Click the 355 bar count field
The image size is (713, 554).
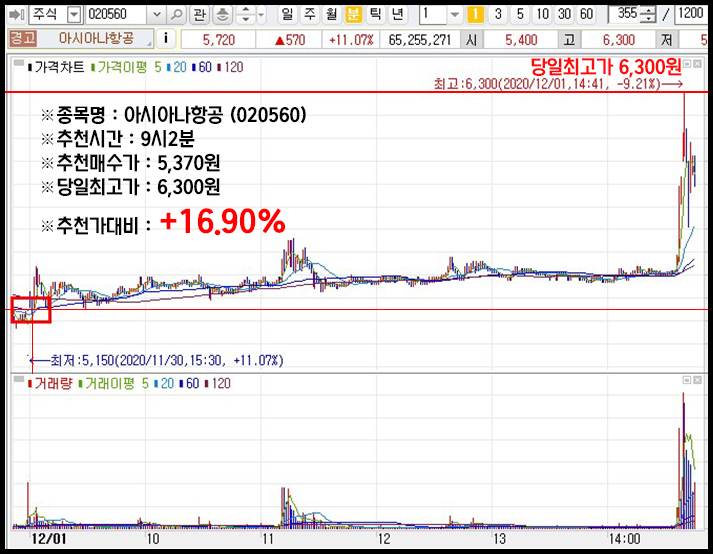pyautogui.click(x=624, y=14)
